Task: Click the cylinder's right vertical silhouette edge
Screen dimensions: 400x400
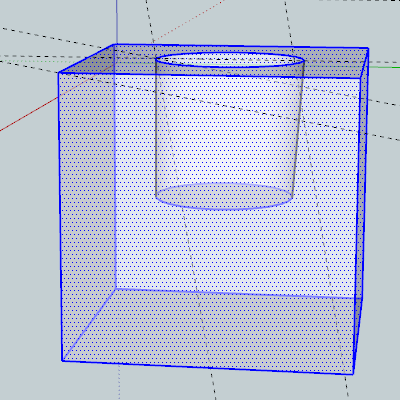Action: (x=299, y=130)
